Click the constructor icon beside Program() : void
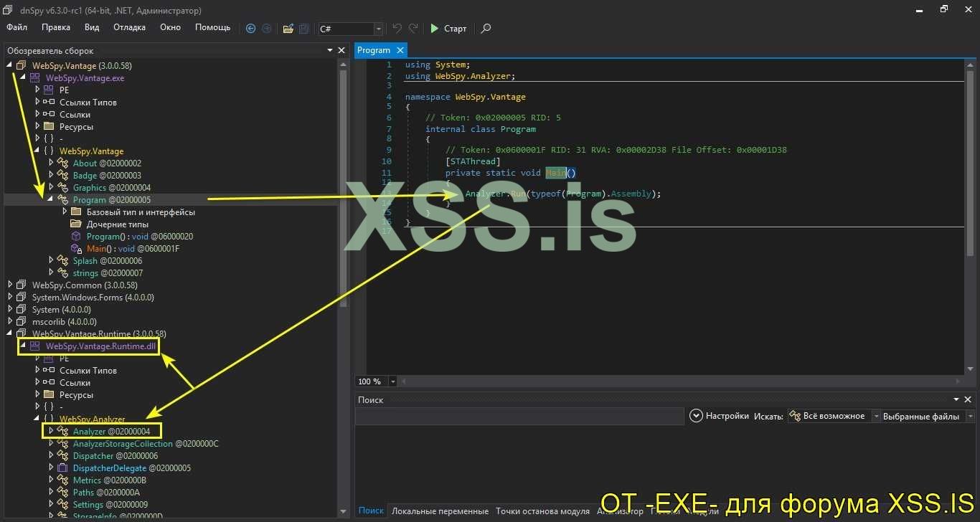The width and height of the screenshot is (980, 522). tap(76, 237)
